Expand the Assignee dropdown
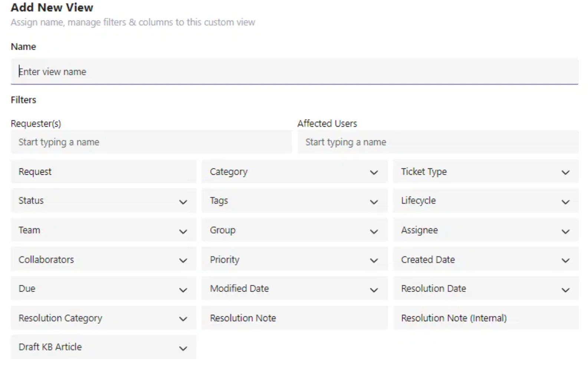Image resolution: width=588 pixels, height=368 pixels. (x=485, y=230)
